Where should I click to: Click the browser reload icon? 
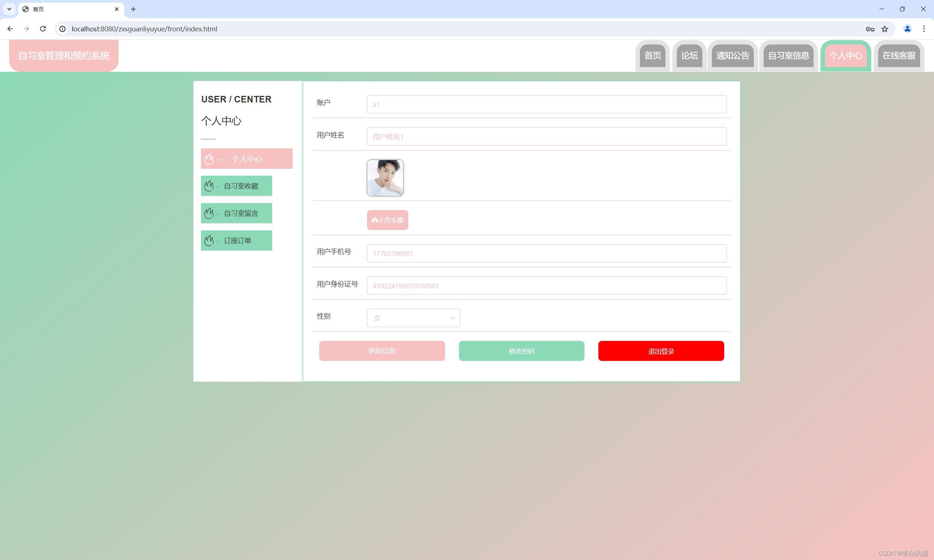click(x=43, y=29)
